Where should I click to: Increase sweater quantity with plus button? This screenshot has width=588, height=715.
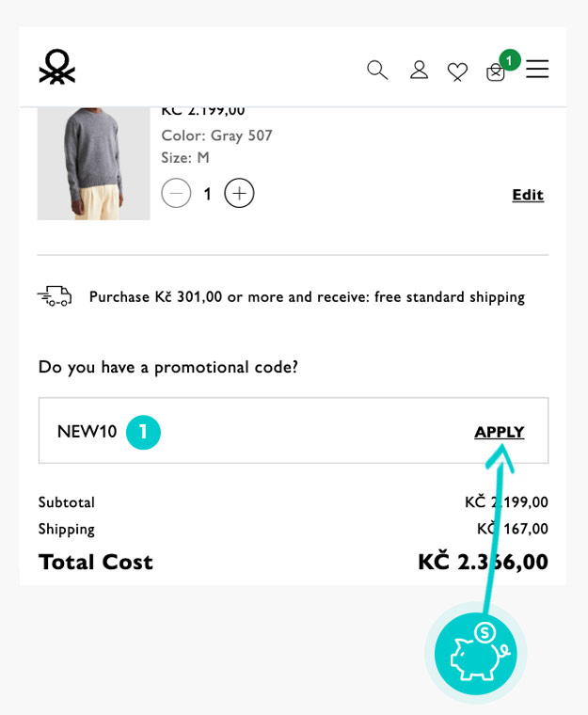(239, 194)
